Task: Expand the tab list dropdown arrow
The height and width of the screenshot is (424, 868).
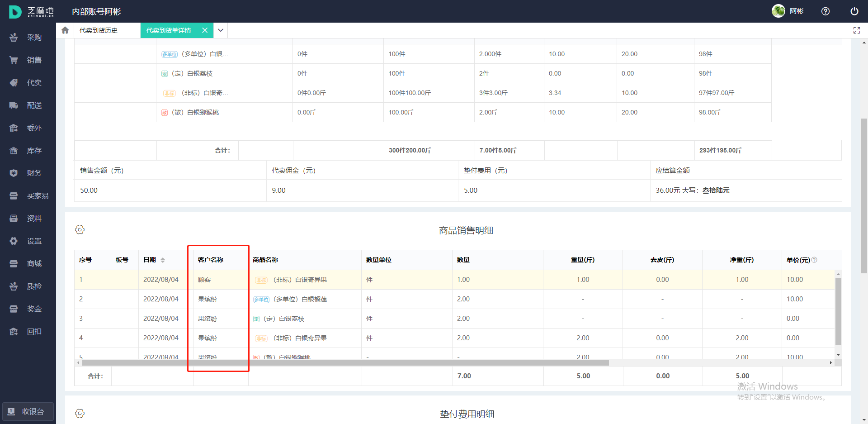Action: (221, 30)
